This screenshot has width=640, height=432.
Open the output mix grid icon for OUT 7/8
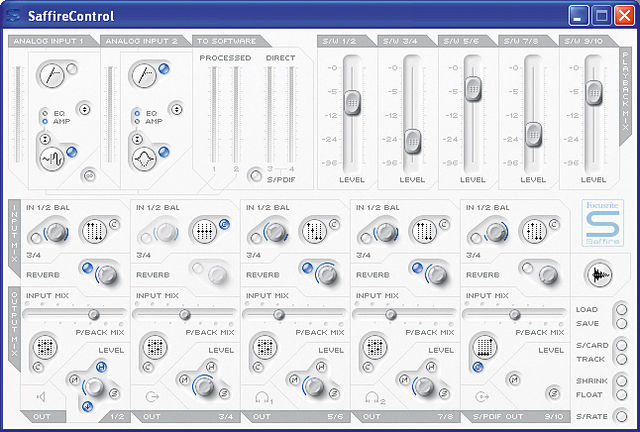click(x=375, y=347)
